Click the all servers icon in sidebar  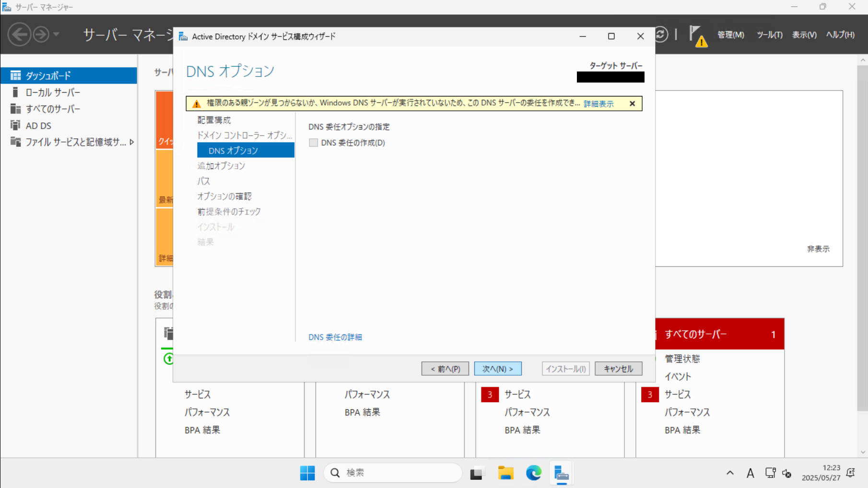(x=15, y=109)
